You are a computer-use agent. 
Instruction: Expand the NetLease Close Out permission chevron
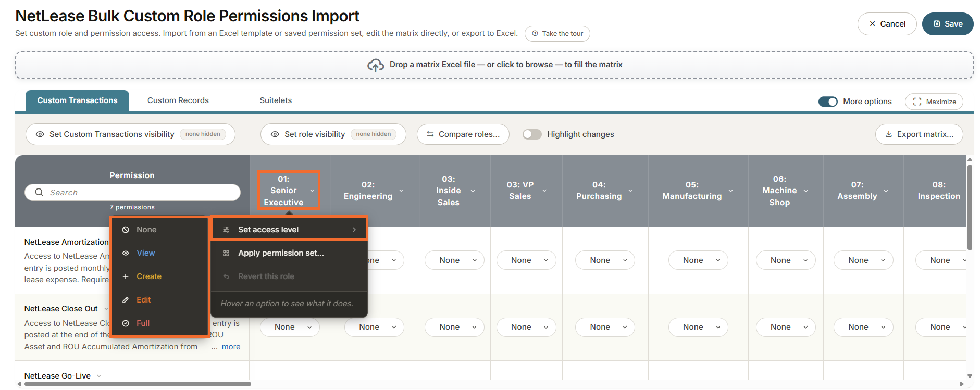106,309
